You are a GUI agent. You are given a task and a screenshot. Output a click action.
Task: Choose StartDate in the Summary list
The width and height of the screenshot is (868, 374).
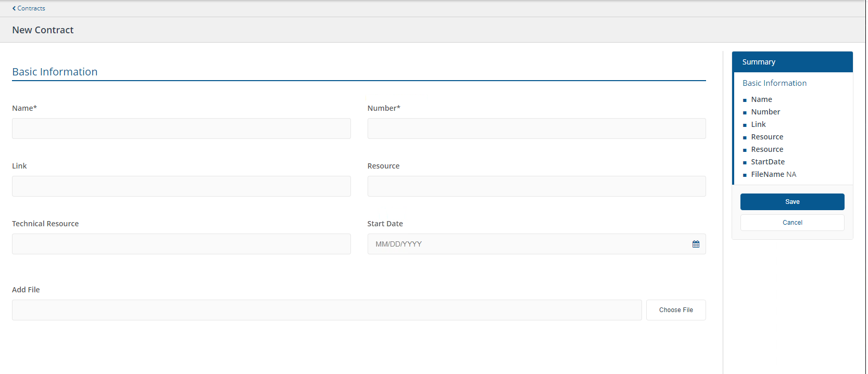768,162
